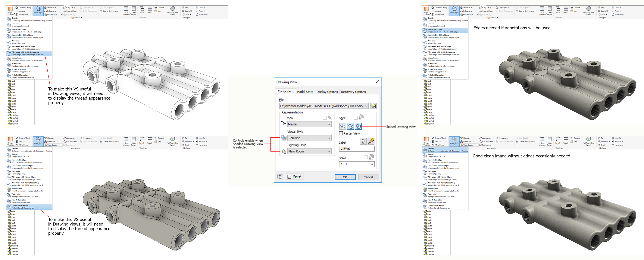Click the Cancel button
The height and width of the screenshot is (260, 644).
pyautogui.click(x=368, y=177)
